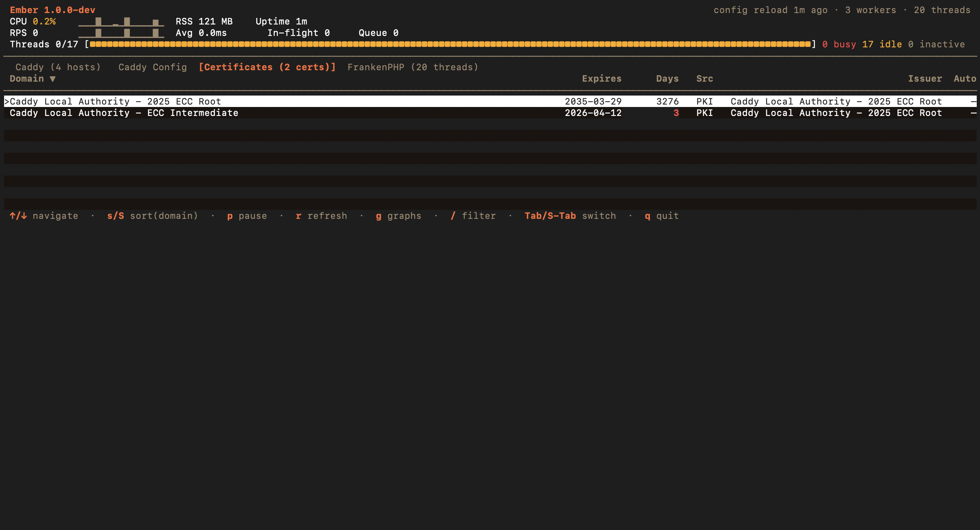The image size is (980, 530).
Task: Click the 'r refresh' shortcut hint
Action: (321, 216)
